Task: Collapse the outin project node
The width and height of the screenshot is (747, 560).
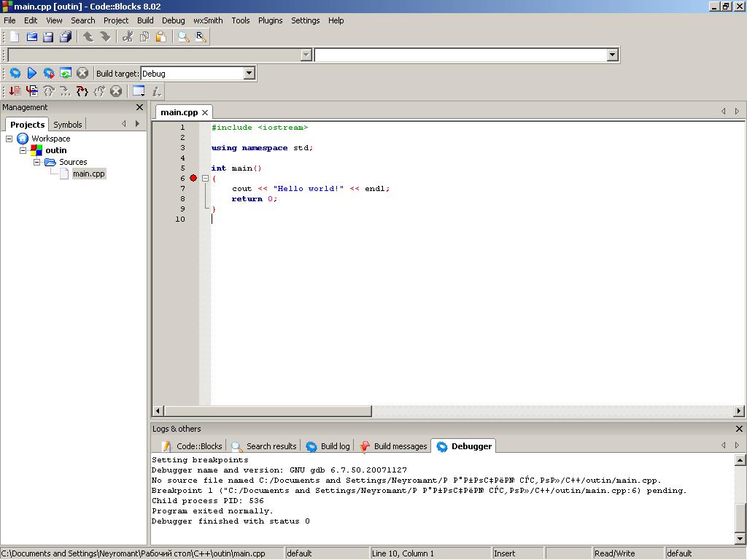Action: tap(23, 150)
